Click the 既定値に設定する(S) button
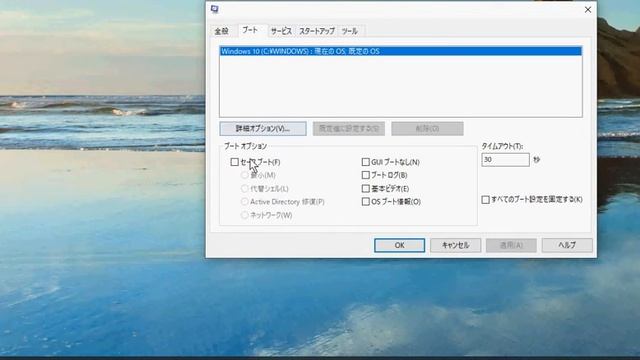640x360 pixels. pos(349,129)
